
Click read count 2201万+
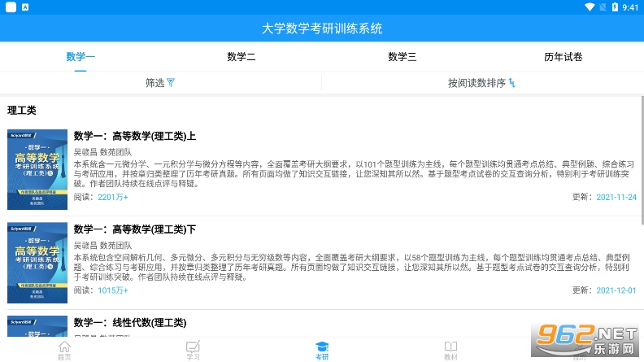point(113,197)
